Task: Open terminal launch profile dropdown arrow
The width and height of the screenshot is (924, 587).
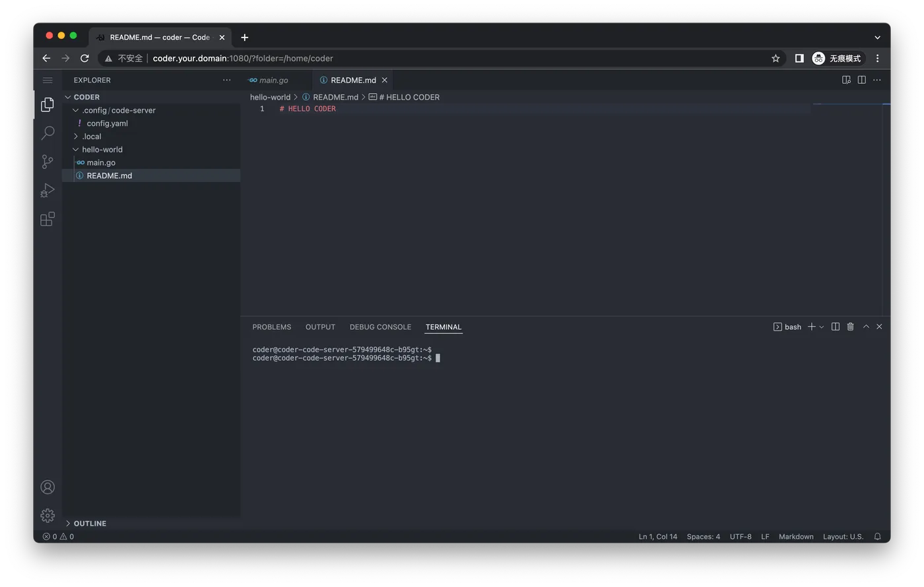Action: click(x=822, y=327)
